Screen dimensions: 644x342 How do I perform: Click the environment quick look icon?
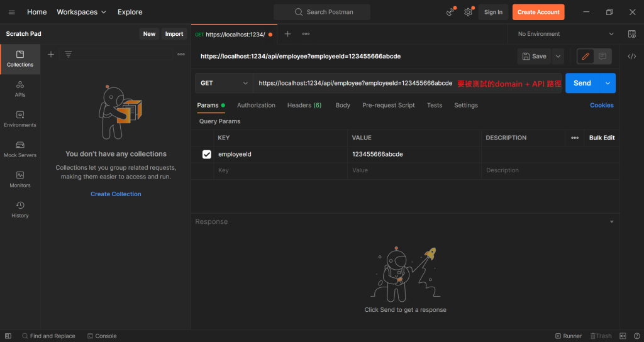point(632,34)
